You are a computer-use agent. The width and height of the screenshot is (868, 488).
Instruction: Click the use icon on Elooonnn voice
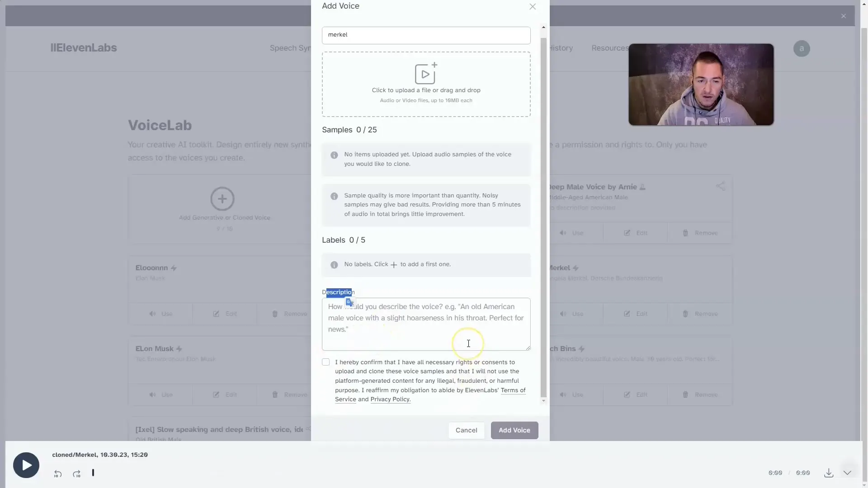pyautogui.click(x=160, y=314)
